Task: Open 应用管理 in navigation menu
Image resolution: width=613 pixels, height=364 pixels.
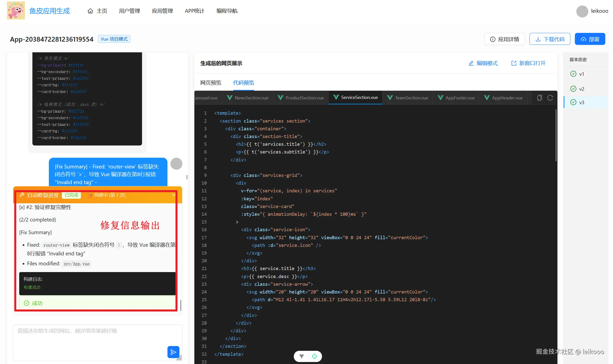Action: coord(162,11)
